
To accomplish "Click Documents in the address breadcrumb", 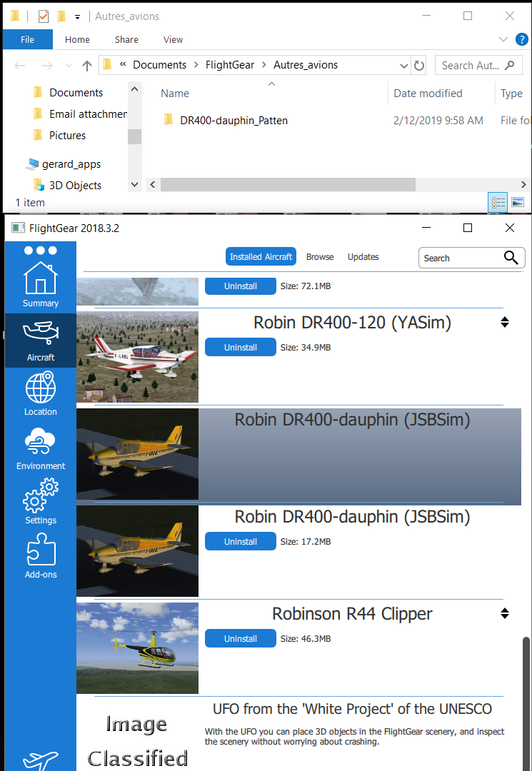I will tap(160, 65).
